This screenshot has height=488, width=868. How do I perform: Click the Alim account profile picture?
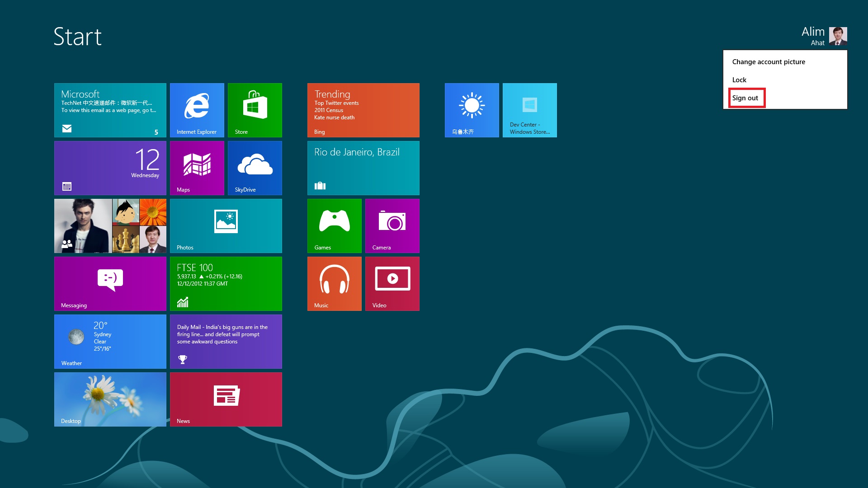[838, 36]
